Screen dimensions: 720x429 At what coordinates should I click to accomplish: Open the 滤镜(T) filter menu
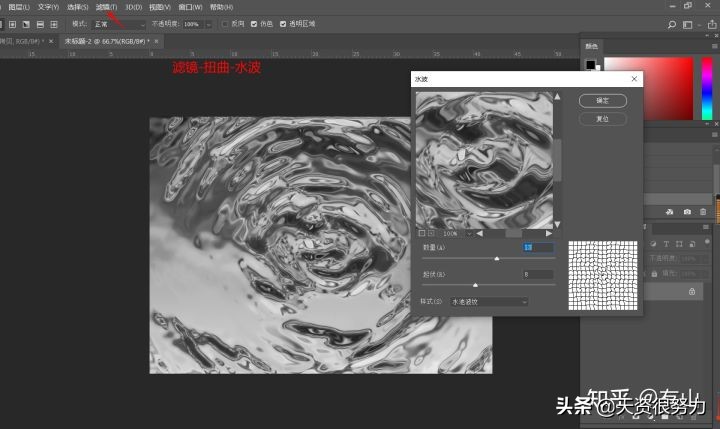click(x=106, y=7)
